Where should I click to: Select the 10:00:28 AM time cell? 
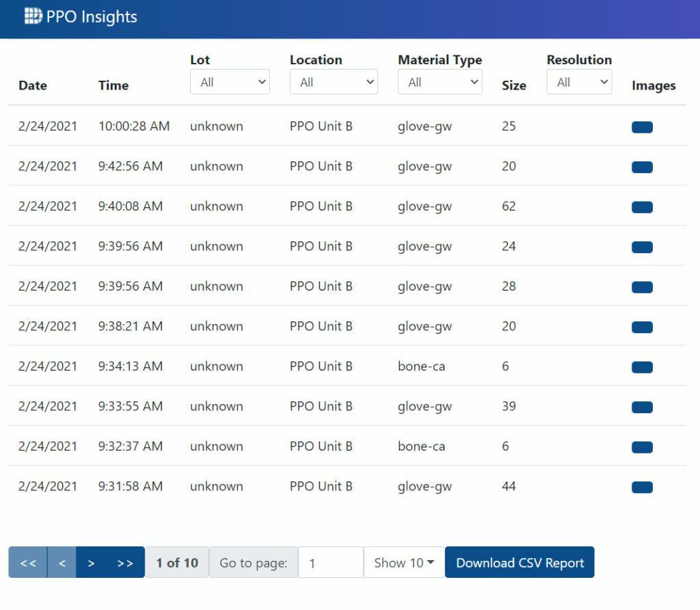point(134,126)
